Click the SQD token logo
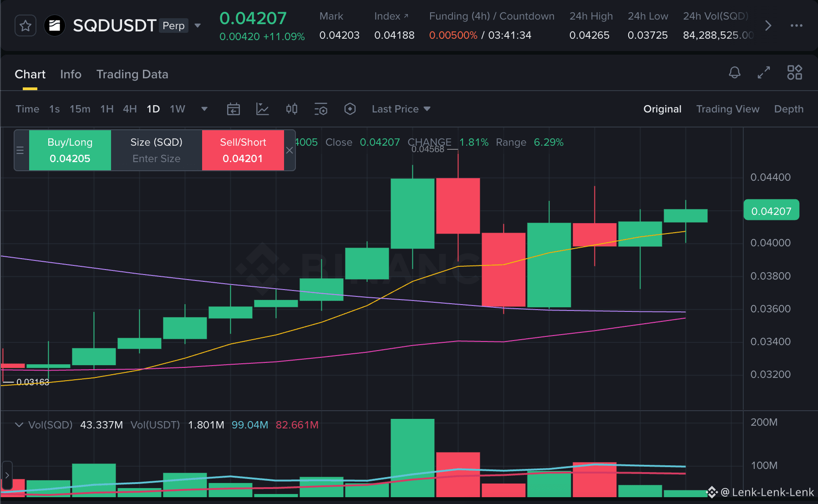This screenshot has height=504, width=818. coord(55,25)
